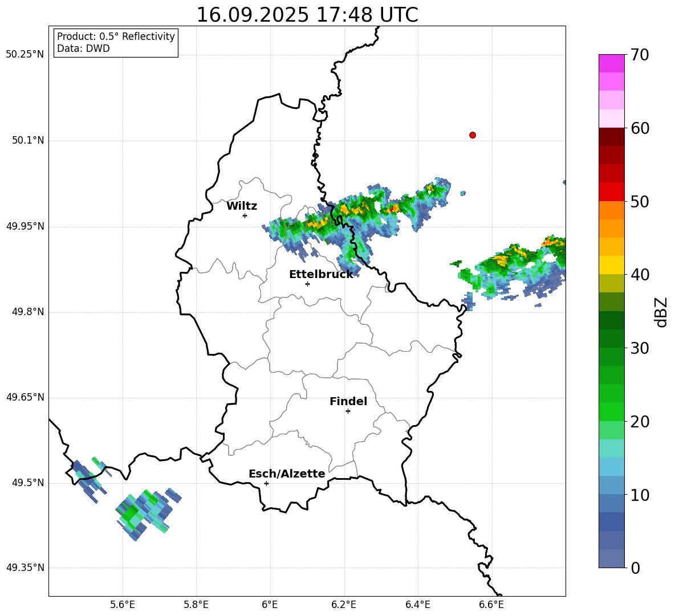Screen dimensions: 675x616
Task: Click the 'Data: DWD' text
Action: (x=83, y=48)
